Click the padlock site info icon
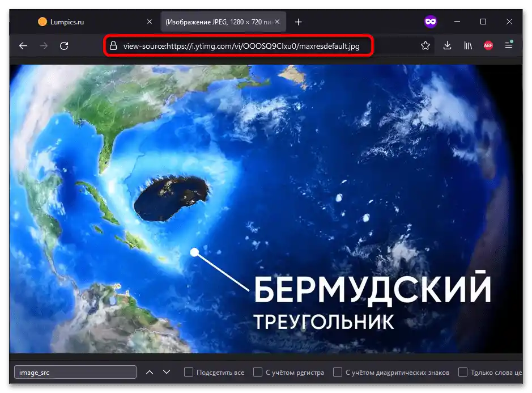 coord(113,46)
